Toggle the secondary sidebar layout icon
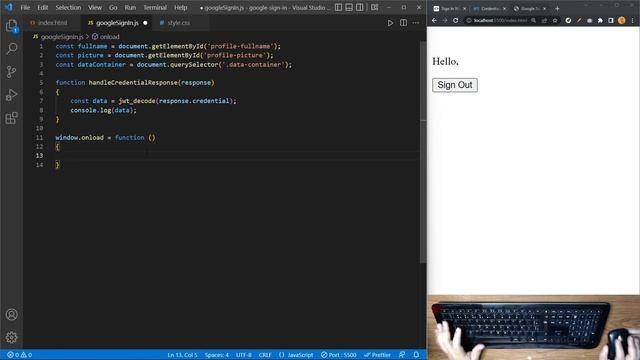 (360, 7)
